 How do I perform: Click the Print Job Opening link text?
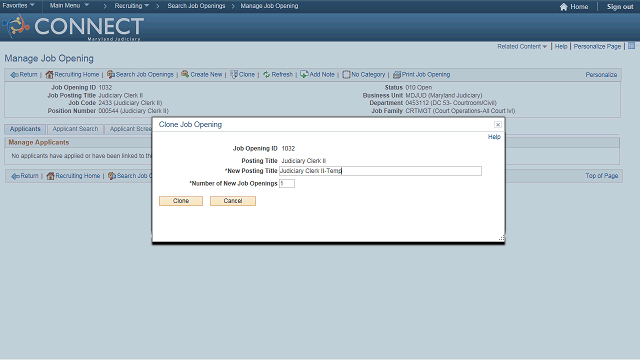(426, 75)
